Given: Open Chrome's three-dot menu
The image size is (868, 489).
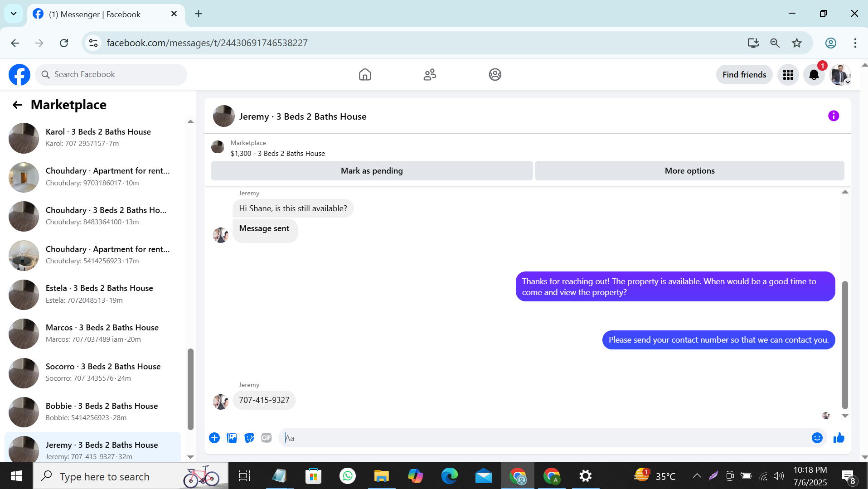Looking at the screenshot, I should click(x=855, y=43).
